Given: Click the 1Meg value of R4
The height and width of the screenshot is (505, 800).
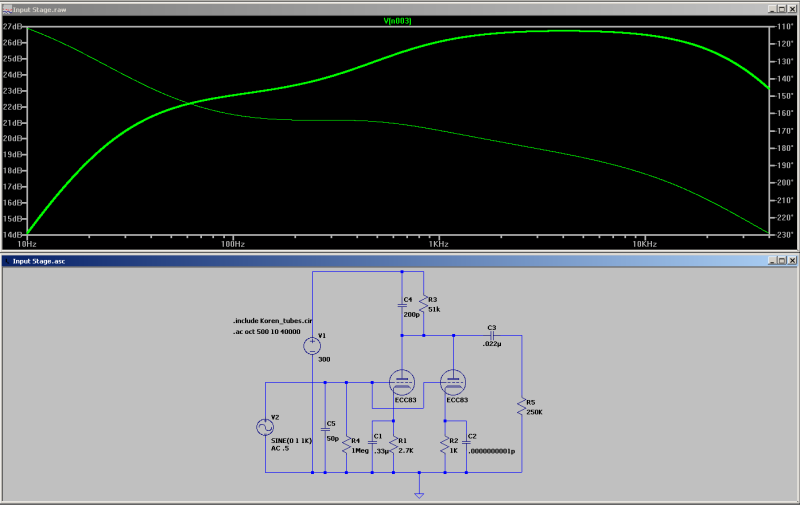Looking at the screenshot, I should pos(360,451).
